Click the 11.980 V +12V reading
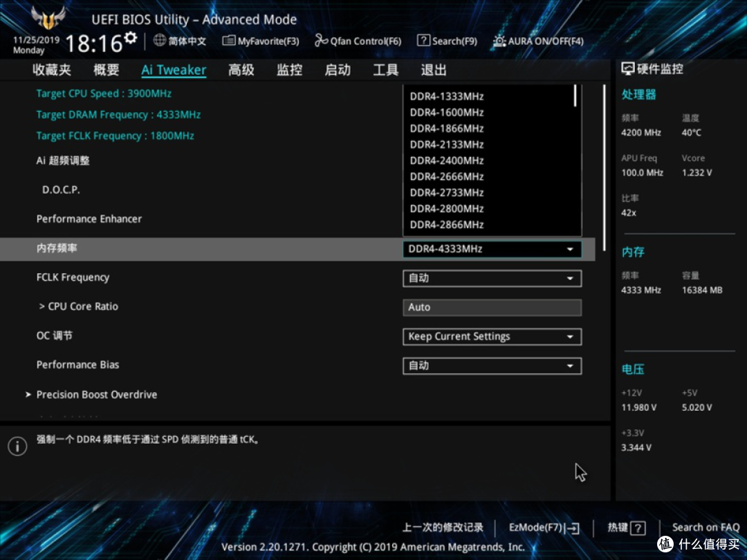Screen dimensions: 747x560 [x=639, y=408]
